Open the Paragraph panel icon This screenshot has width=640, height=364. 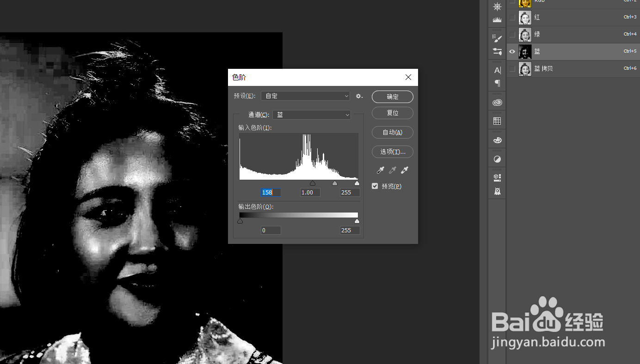pyautogui.click(x=497, y=83)
